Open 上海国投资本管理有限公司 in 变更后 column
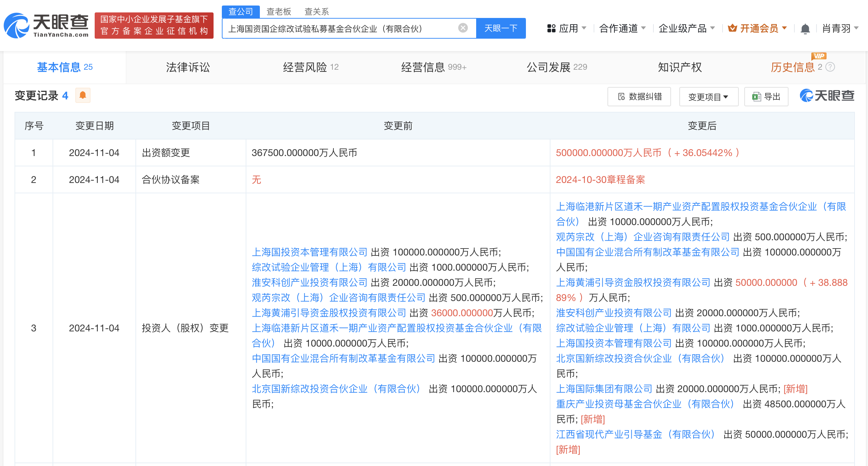 pos(614,343)
